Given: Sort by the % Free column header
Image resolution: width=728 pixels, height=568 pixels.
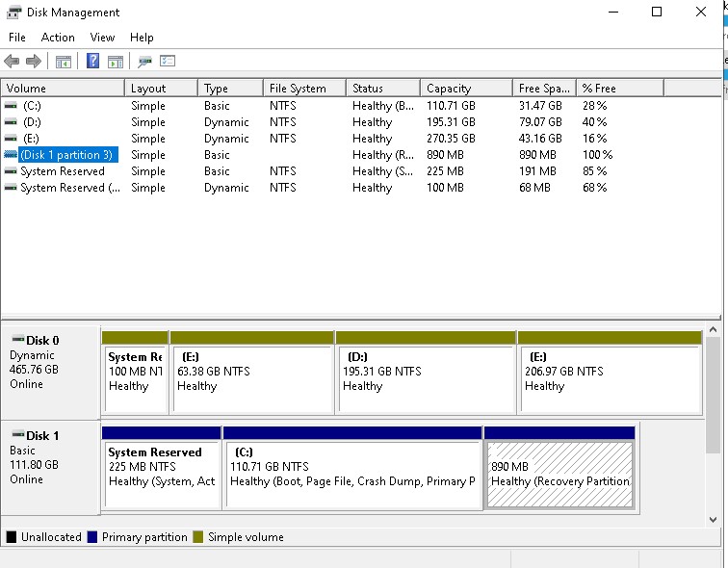Looking at the screenshot, I should [620, 89].
